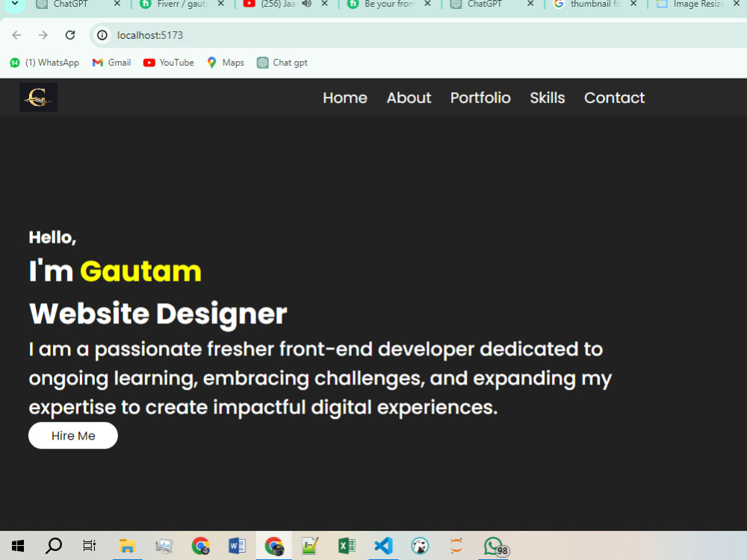The width and height of the screenshot is (747, 560).
Task: Open the Windows Start menu
Action: pyautogui.click(x=18, y=546)
